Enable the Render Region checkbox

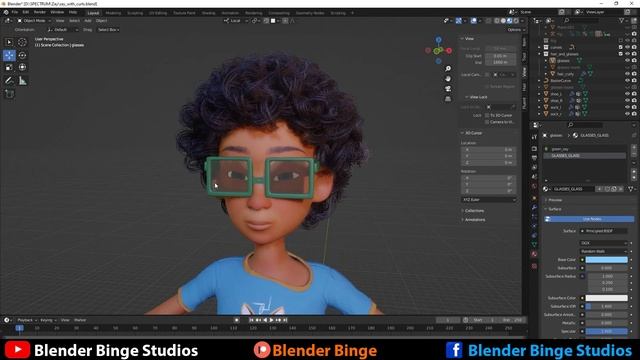pos(487,87)
